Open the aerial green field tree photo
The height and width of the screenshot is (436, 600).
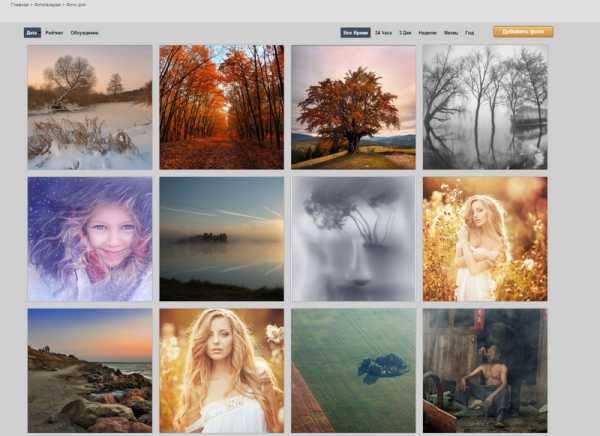tap(353, 371)
